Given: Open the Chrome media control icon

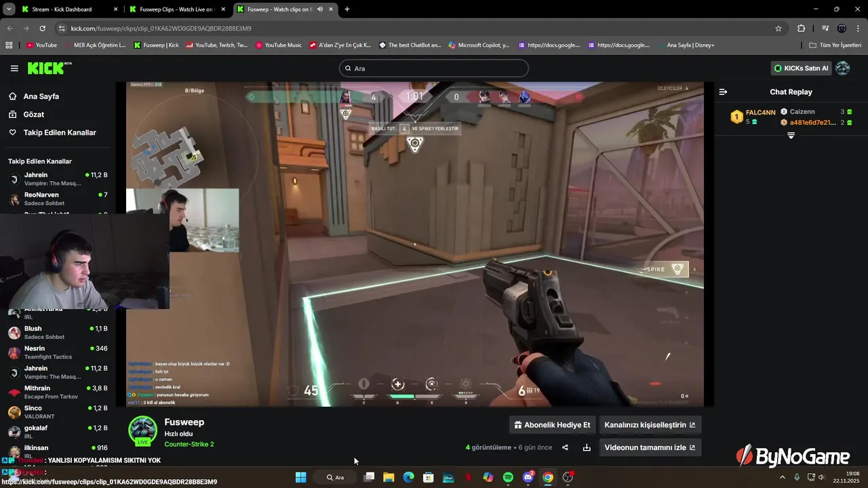Looking at the screenshot, I should click(x=825, y=28).
